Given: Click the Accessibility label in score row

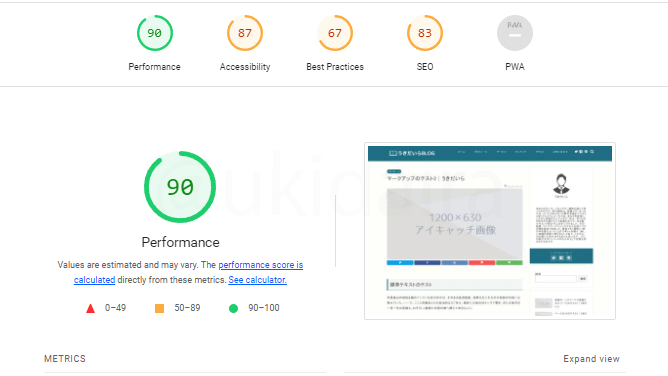Looking at the screenshot, I should coord(245,67).
